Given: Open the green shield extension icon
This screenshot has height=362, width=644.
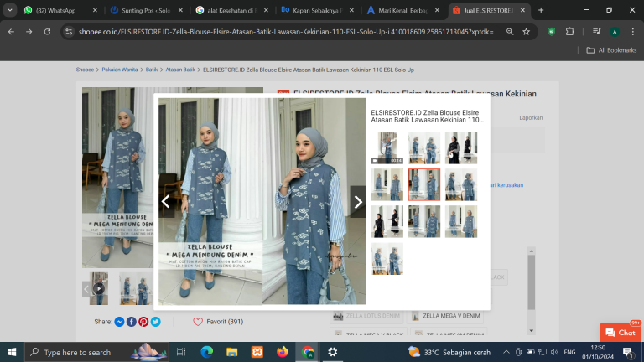Looking at the screenshot, I should 552,32.
